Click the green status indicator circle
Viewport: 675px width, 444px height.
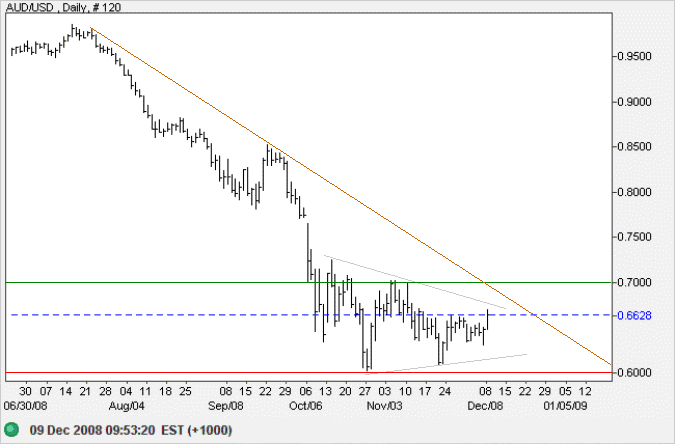click(12, 430)
